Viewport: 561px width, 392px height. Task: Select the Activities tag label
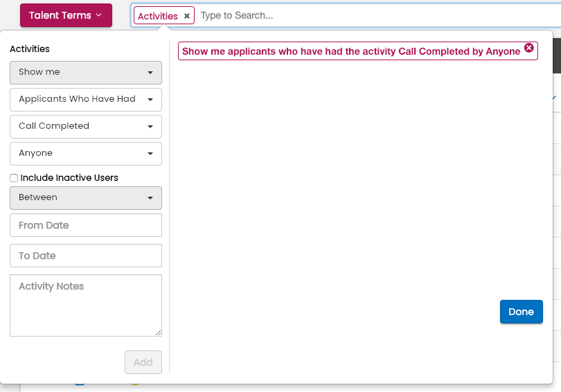[158, 16]
